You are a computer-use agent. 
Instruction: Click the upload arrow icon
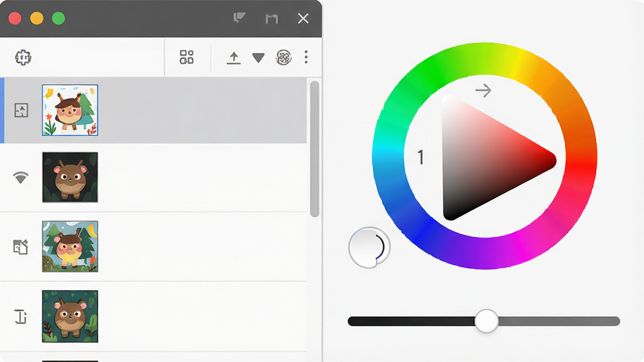234,58
